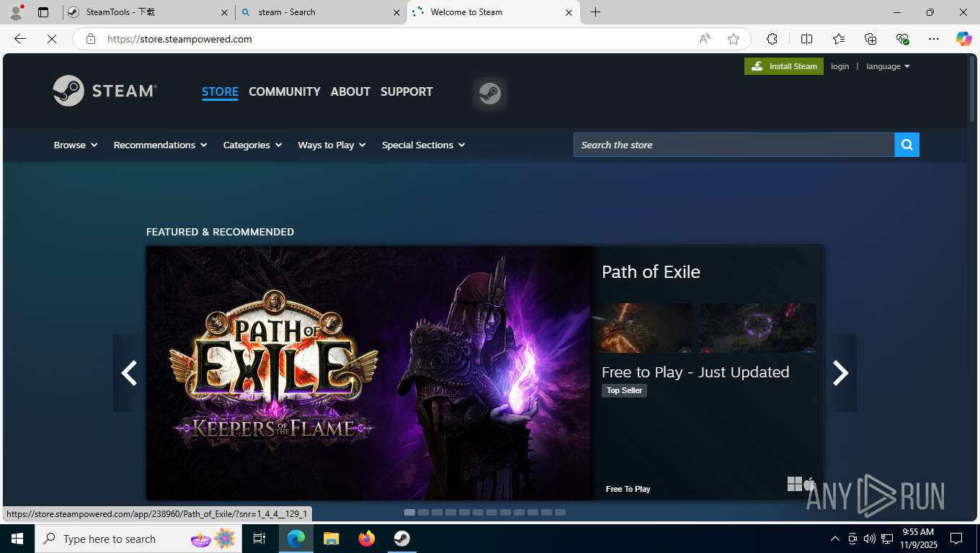Toggle Split screen icon in toolbar

[x=806, y=39]
